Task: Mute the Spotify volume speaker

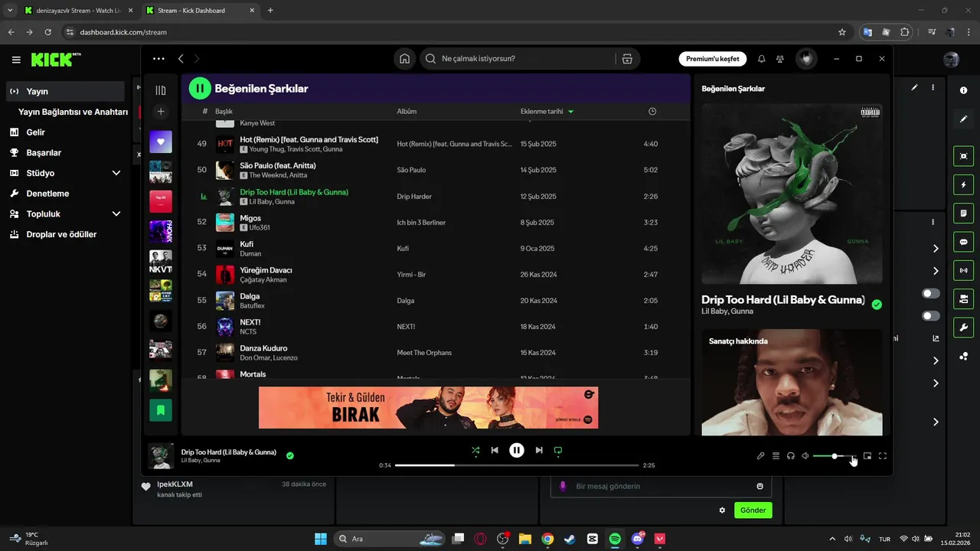Action: point(805,455)
